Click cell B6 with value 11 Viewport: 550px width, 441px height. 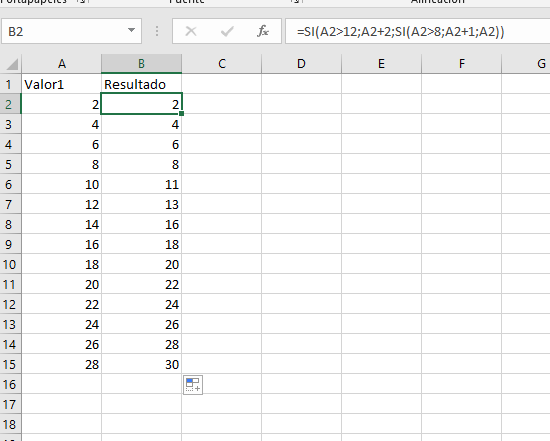(x=141, y=184)
